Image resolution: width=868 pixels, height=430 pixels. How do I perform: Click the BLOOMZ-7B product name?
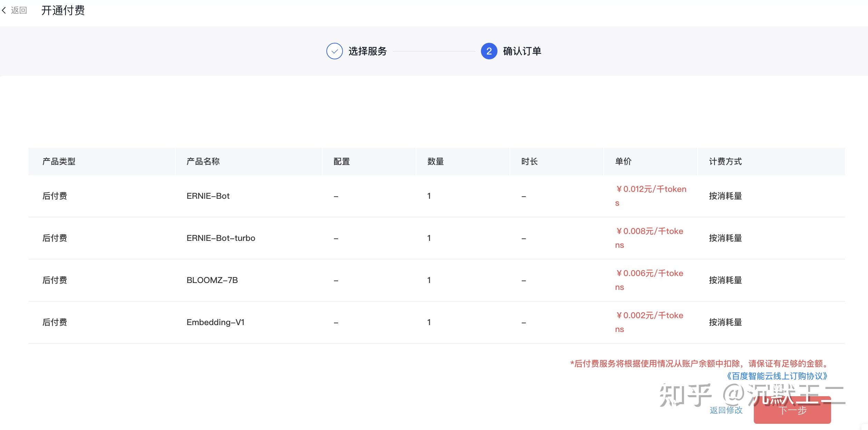pos(212,280)
